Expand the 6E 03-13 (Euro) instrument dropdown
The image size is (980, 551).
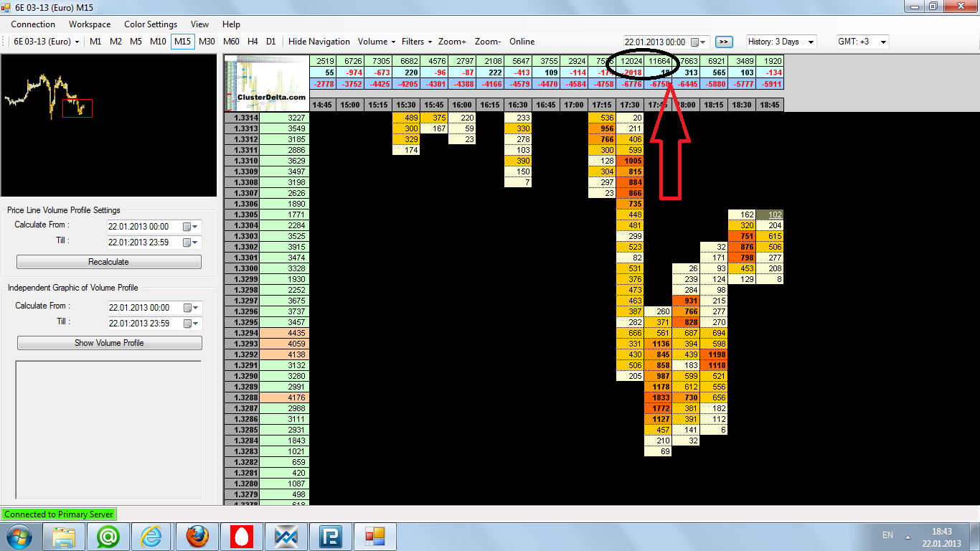pos(47,42)
